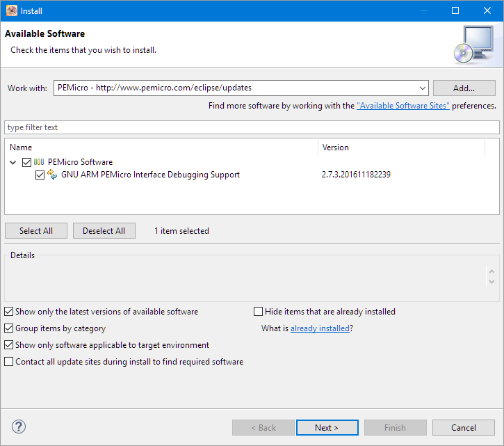Click version 2.7.3.201611182239 cell

tap(356, 175)
